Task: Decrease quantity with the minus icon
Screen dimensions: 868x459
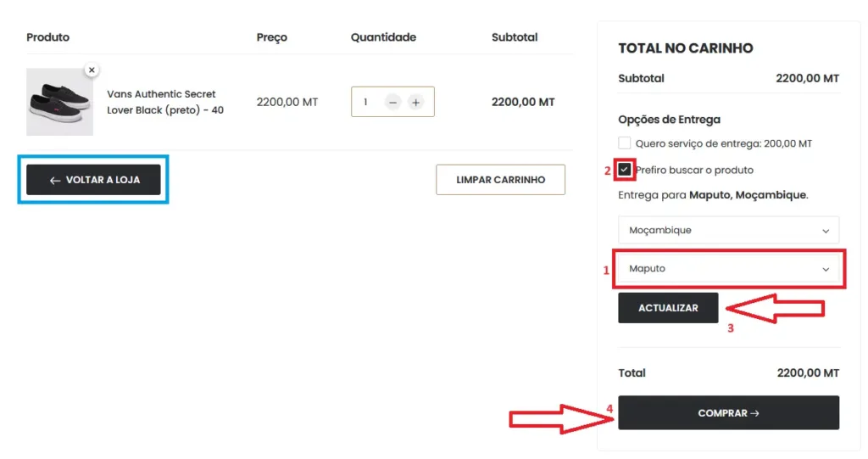Action: [x=392, y=102]
